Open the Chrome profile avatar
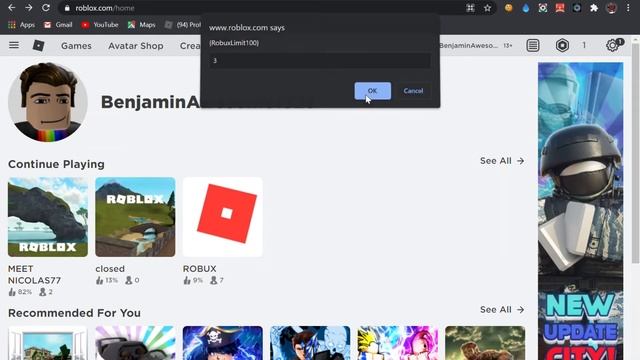Viewport: 640px width, 360px height. coord(611,8)
